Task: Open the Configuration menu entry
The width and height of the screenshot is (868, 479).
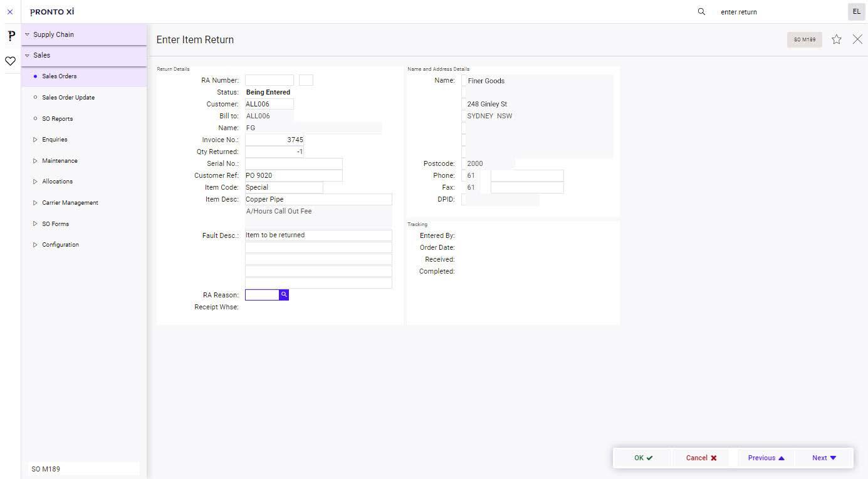Action: pos(60,244)
